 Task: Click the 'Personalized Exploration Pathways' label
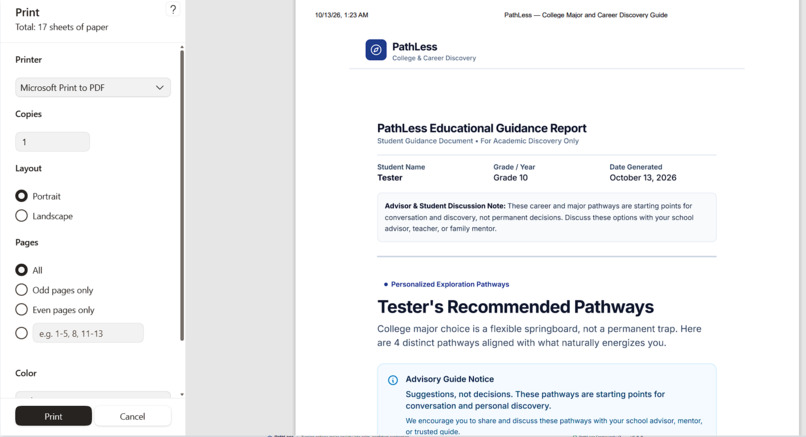point(450,284)
